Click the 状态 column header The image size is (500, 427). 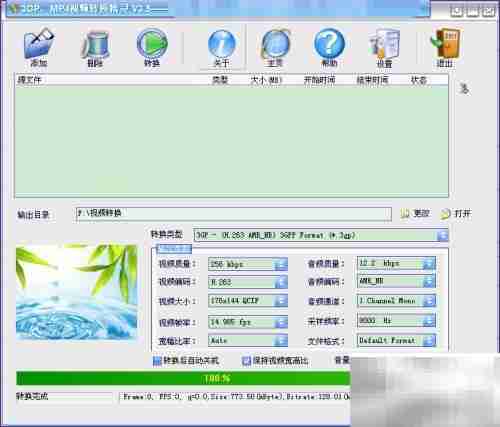(419, 80)
